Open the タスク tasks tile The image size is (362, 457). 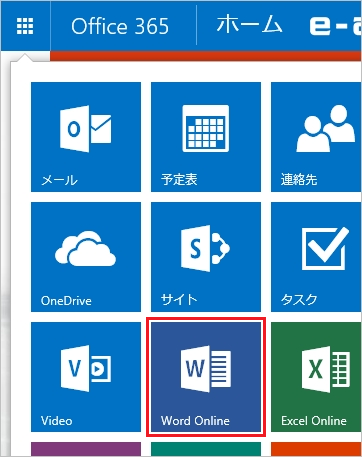tap(316, 257)
